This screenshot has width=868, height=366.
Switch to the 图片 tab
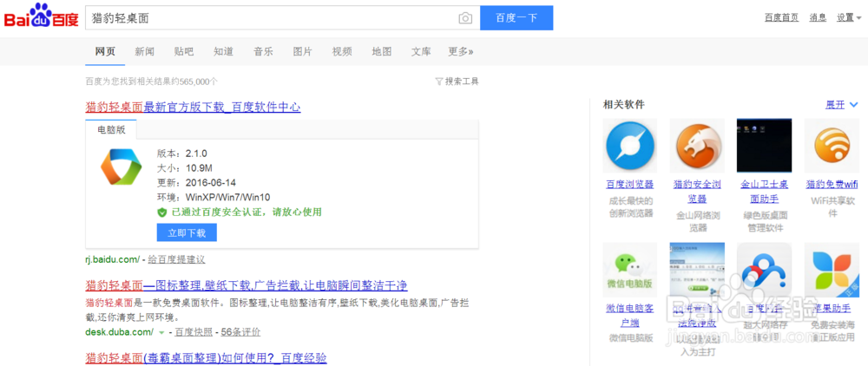pos(303,52)
